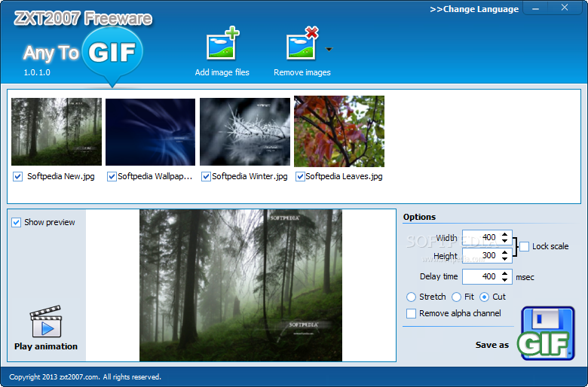Increase Width with the up stepper arrow

505,234
